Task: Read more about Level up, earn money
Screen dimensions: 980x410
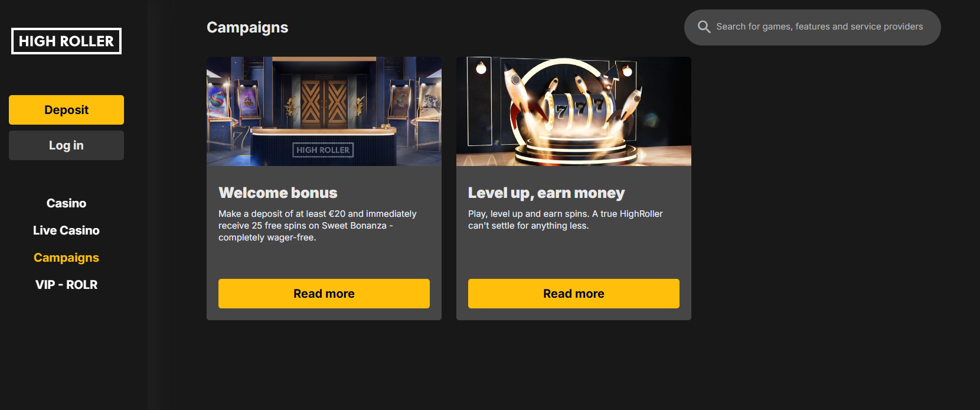Action: tap(573, 294)
